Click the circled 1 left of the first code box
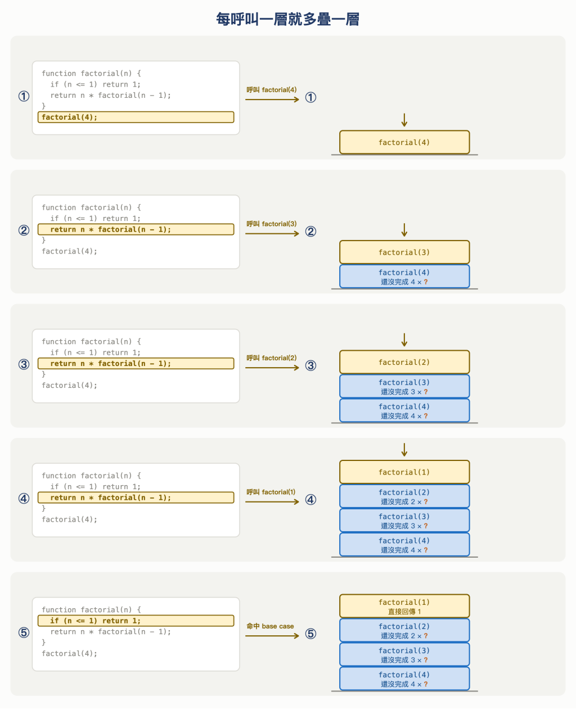Screen dimensions: 576x728 [x=24, y=96]
